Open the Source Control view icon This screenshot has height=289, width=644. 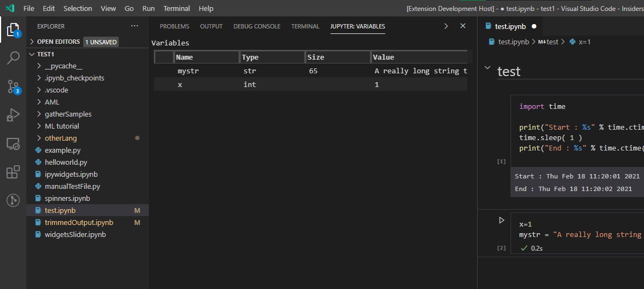(x=13, y=86)
